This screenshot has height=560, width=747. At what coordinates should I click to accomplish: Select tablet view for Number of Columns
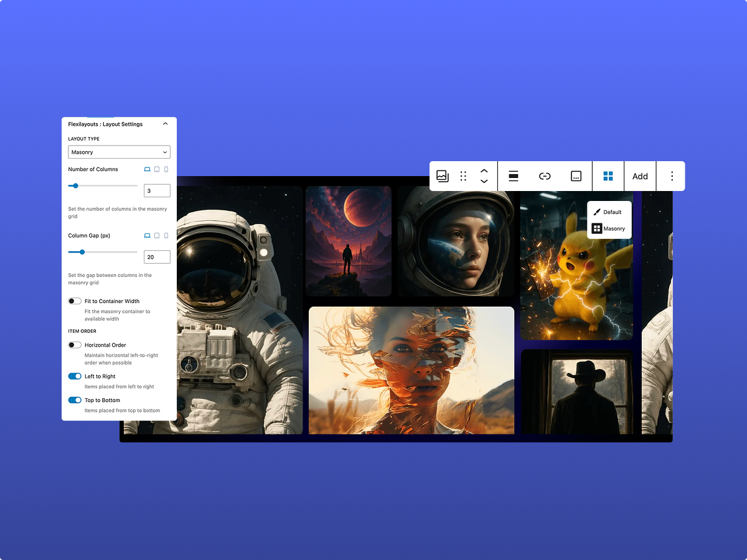(x=157, y=169)
